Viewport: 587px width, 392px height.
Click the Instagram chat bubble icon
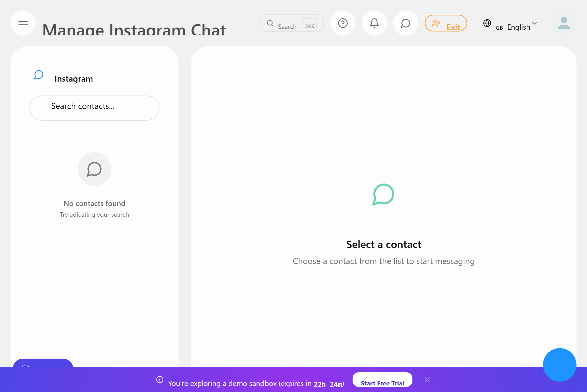(39, 75)
